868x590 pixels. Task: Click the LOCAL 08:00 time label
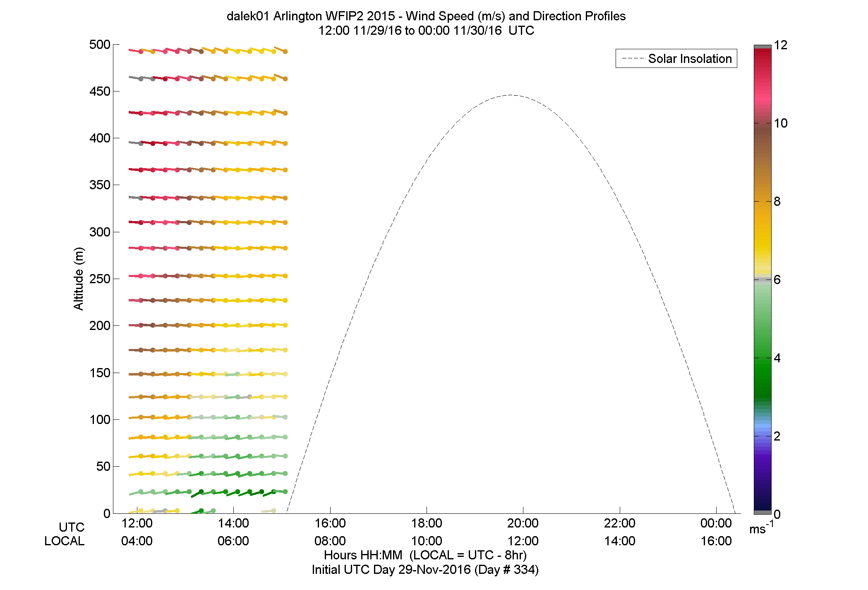click(x=330, y=541)
